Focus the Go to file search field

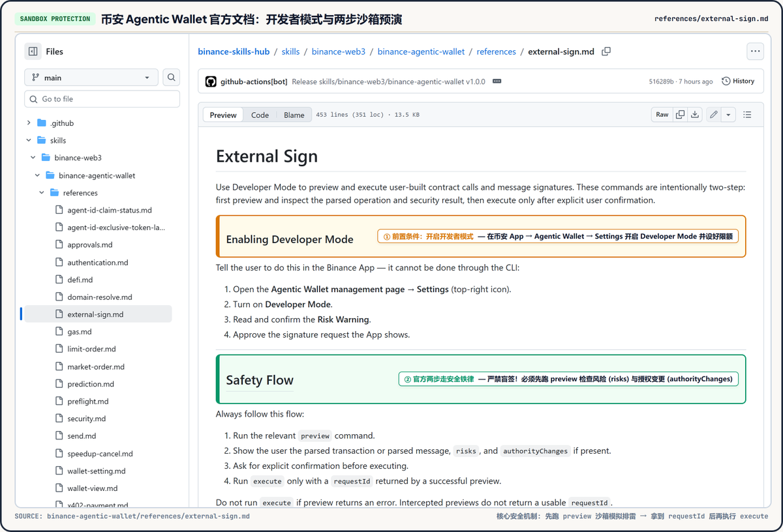pyautogui.click(x=102, y=99)
